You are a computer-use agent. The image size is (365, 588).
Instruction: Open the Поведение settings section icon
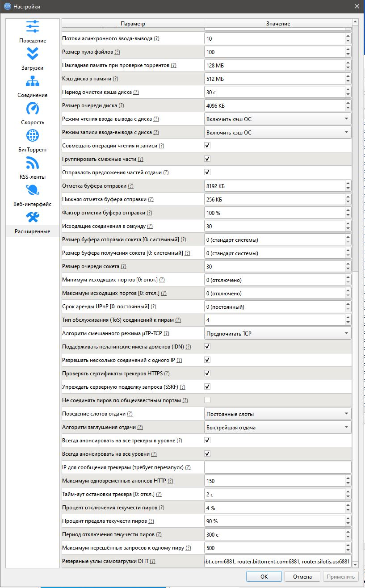tap(33, 26)
